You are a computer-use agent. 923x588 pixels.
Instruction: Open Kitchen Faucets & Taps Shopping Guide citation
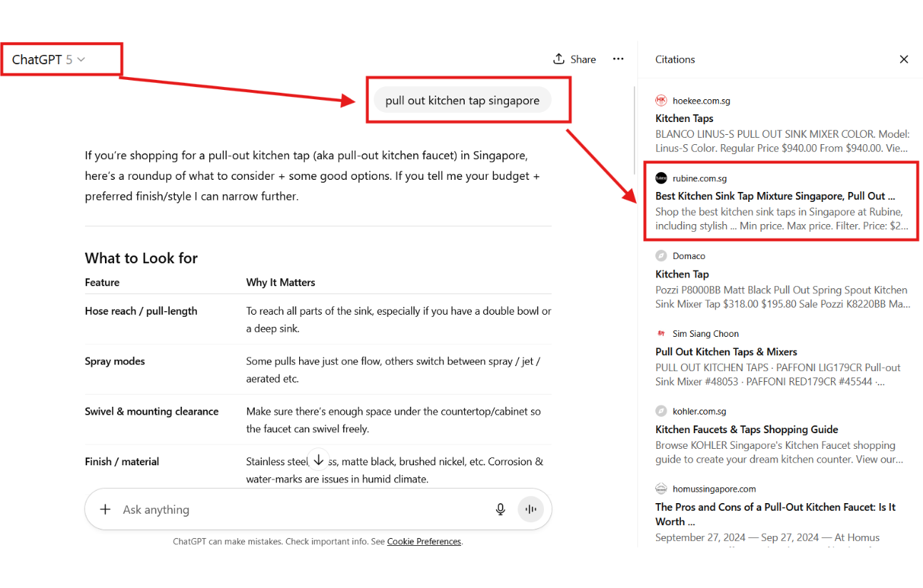(x=747, y=430)
